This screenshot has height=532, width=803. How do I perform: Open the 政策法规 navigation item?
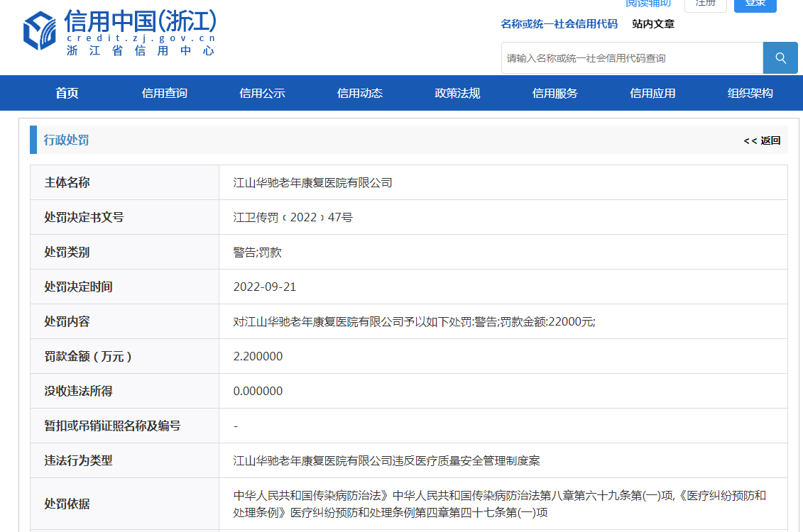point(457,93)
